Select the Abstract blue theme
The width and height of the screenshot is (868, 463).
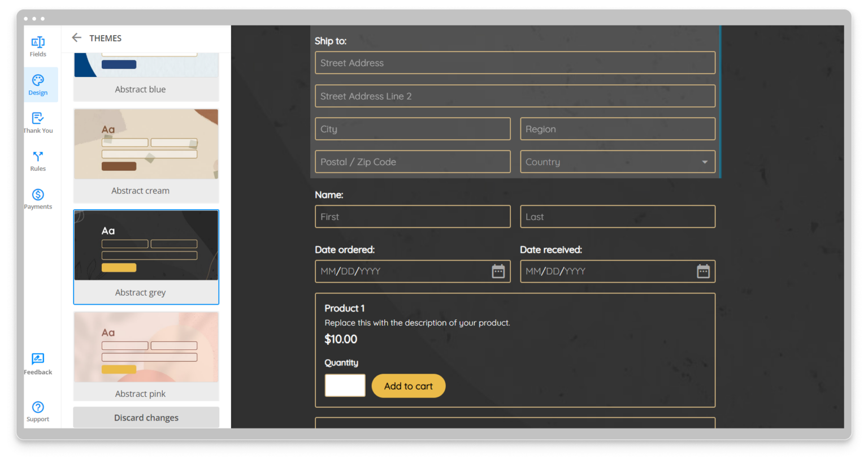point(146,73)
